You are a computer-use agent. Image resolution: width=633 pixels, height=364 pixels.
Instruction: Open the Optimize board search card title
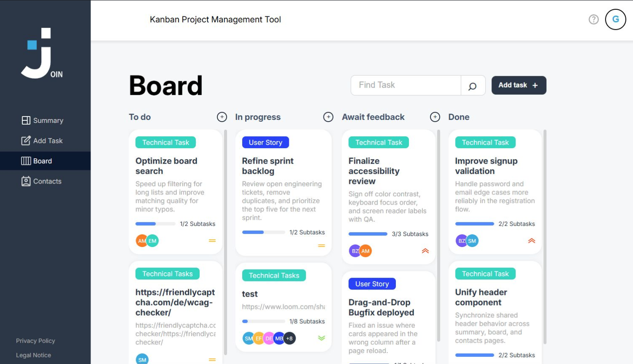click(166, 166)
